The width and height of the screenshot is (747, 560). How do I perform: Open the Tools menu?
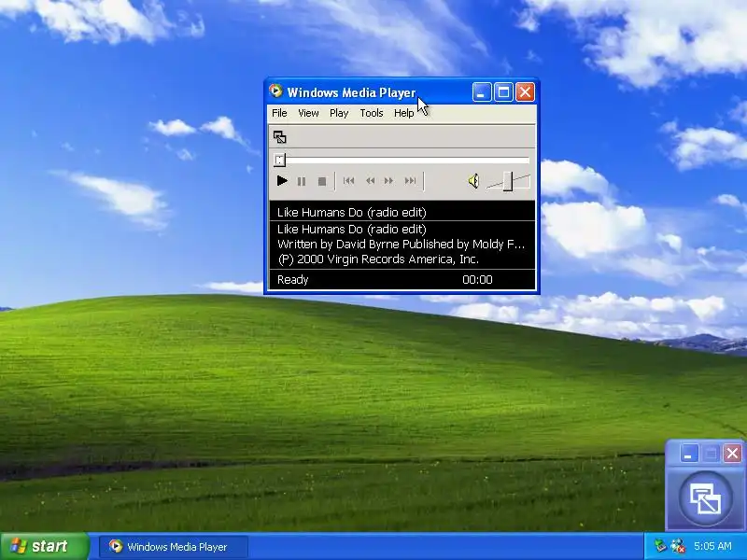[371, 113]
